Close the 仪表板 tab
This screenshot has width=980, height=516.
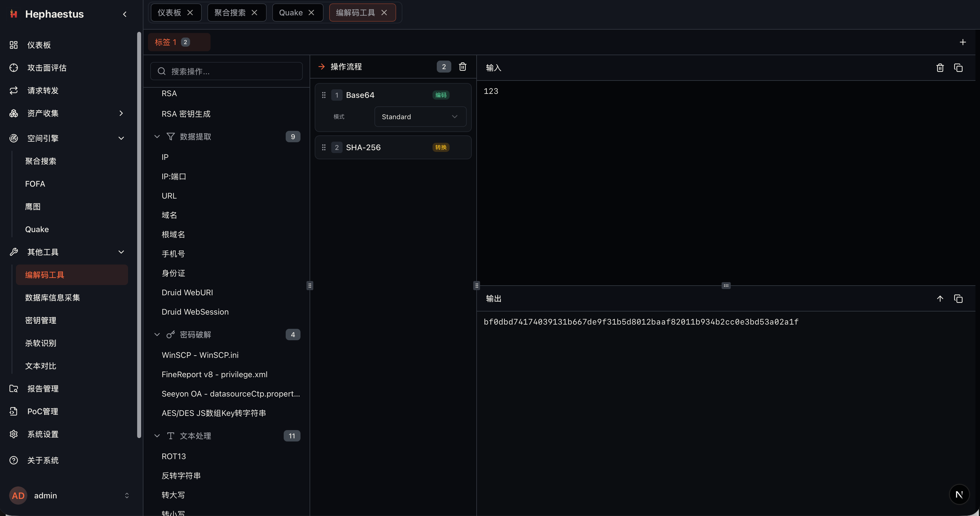(190, 13)
